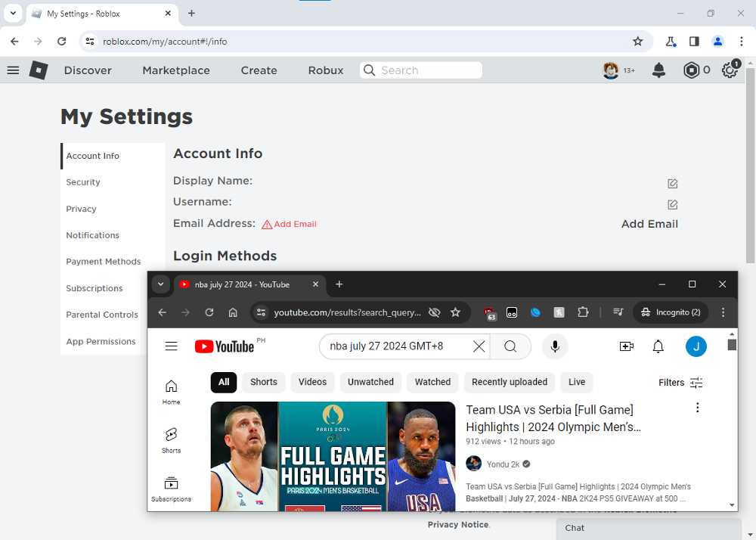Click the YouTube search magnifier button
Image resolution: width=756 pixels, height=540 pixels.
510,346
